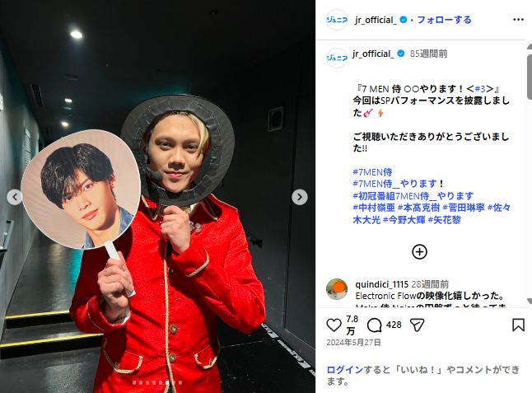Load more comments with plus circle
The height and width of the screenshot is (393, 532).
pyautogui.click(x=419, y=252)
